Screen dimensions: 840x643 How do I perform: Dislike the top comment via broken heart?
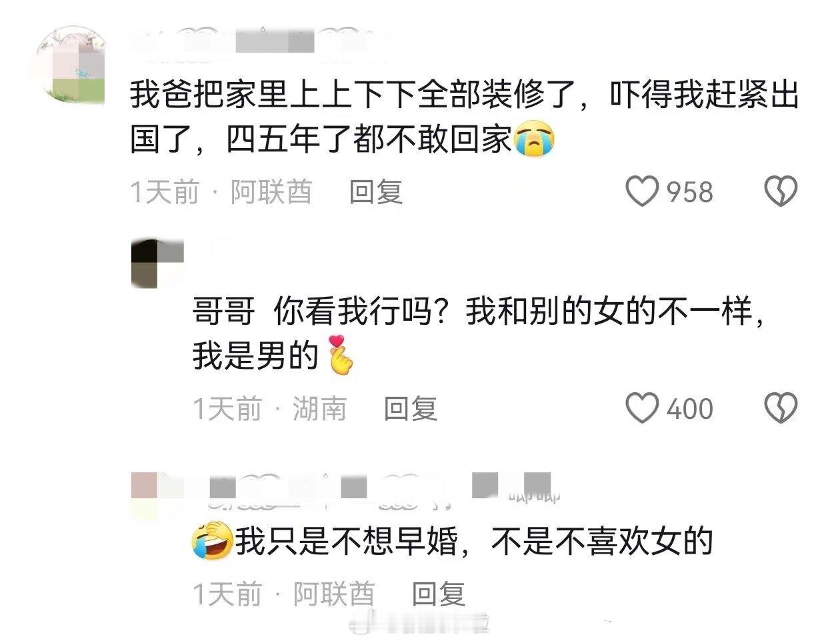(780, 191)
